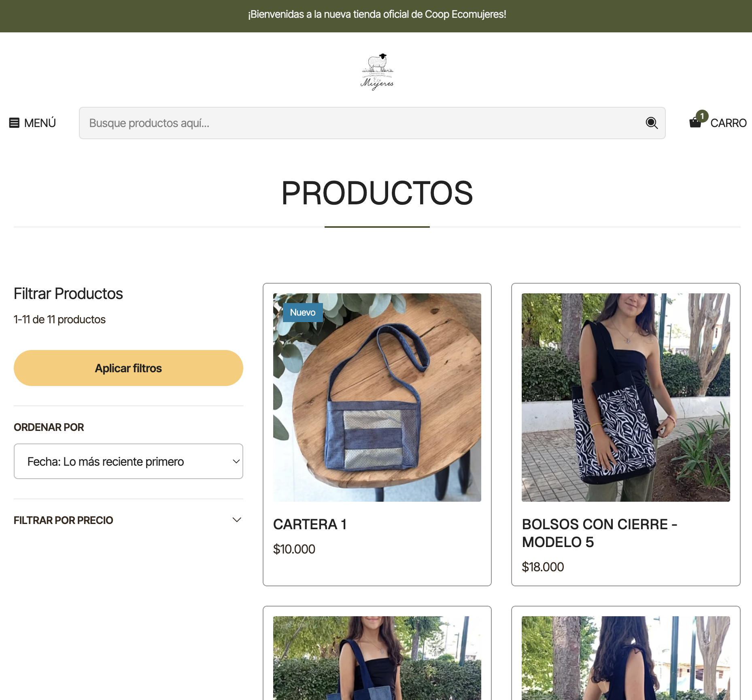Screen dimensions: 752x700
Task: Focus the 'Busque productos aquí' search field
Action: point(360,123)
